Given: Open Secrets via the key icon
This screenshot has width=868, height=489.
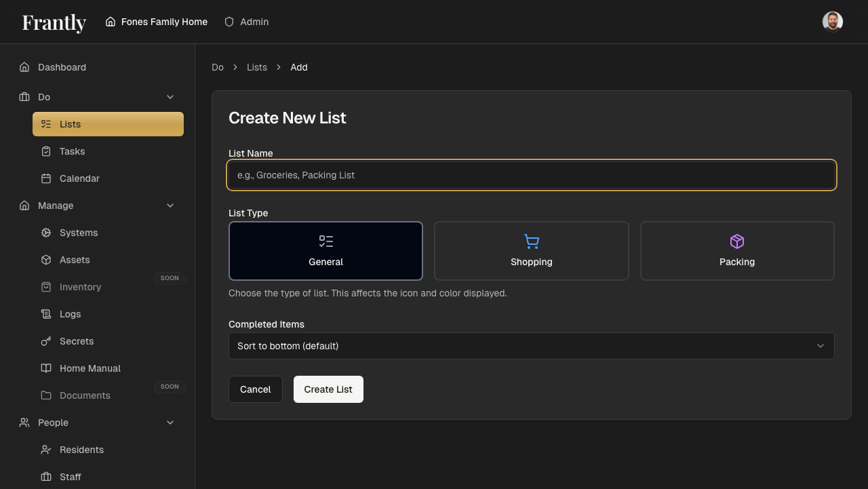Looking at the screenshot, I should coord(45,341).
